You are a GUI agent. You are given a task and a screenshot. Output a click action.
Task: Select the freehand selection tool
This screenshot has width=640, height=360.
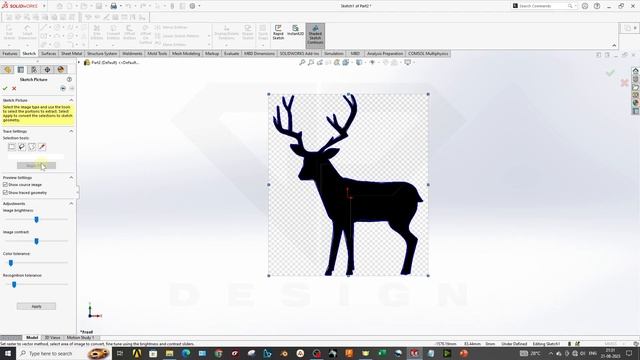[22, 147]
